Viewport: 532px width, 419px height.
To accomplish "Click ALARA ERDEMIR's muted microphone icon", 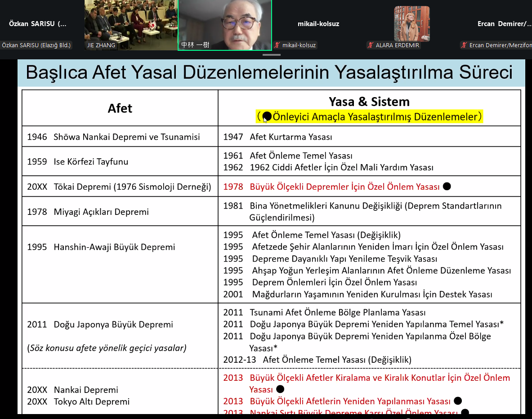I will point(371,45).
